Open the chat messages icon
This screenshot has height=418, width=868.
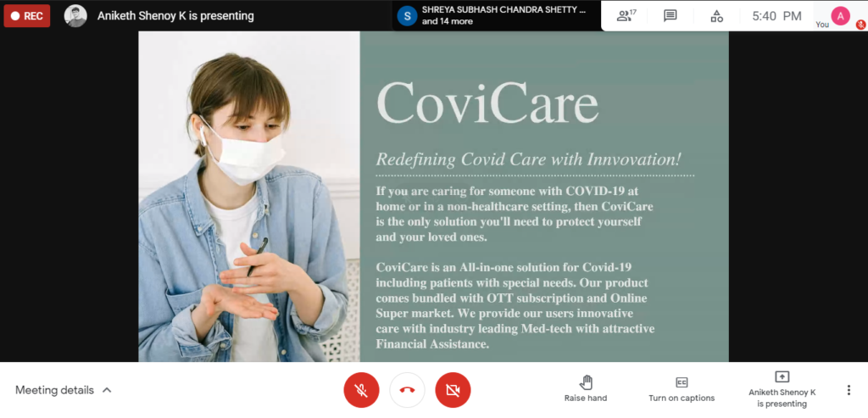tap(670, 16)
